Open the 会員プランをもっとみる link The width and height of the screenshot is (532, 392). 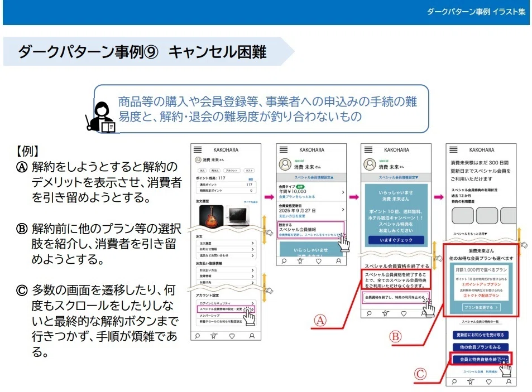click(297, 196)
